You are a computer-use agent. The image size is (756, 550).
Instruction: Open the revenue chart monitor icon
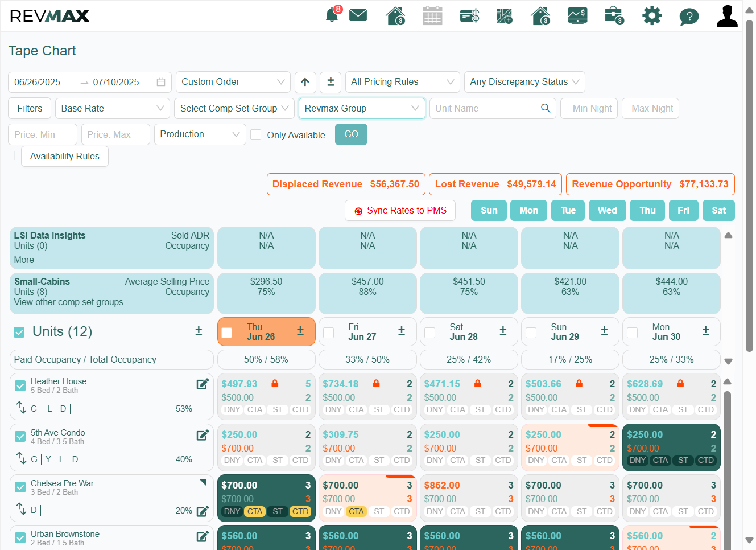pos(577,15)
